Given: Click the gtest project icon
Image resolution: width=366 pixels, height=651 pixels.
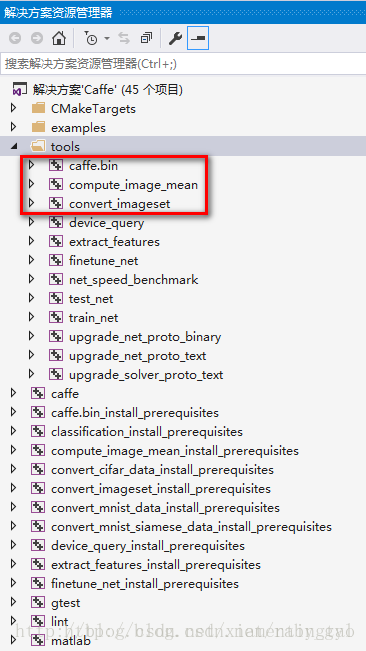Looking at the screenshot, I should pyautogui.click(x=38, y=603).
